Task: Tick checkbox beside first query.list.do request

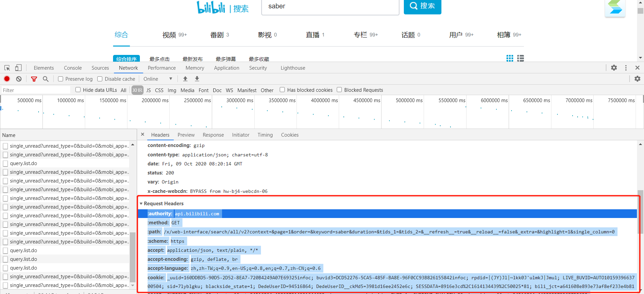Action: tap(5, 163)
